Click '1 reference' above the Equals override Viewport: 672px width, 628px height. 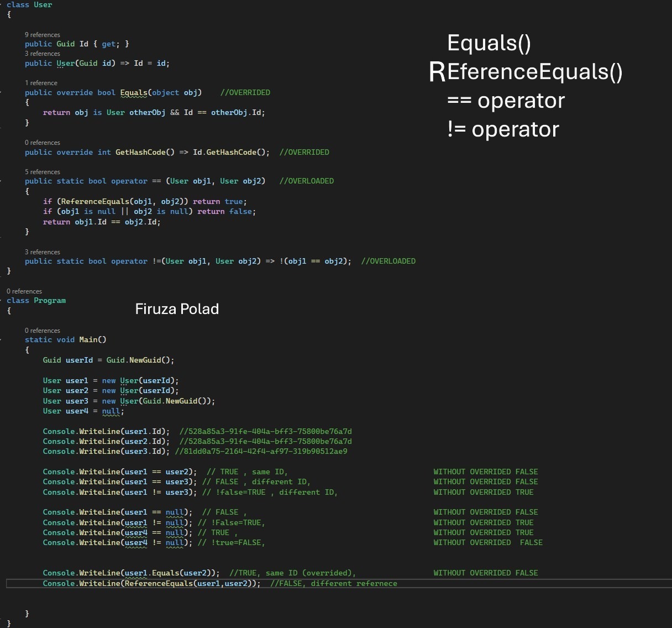tap(41, 82)
